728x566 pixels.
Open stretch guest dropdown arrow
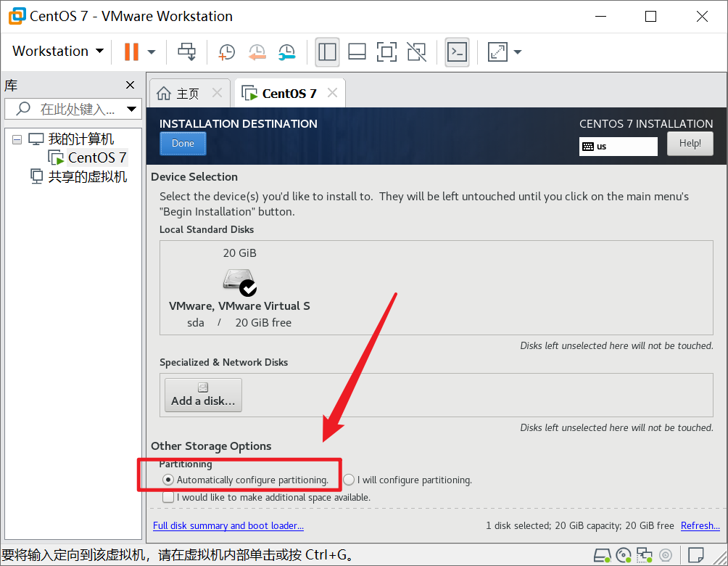pos(518,52)
